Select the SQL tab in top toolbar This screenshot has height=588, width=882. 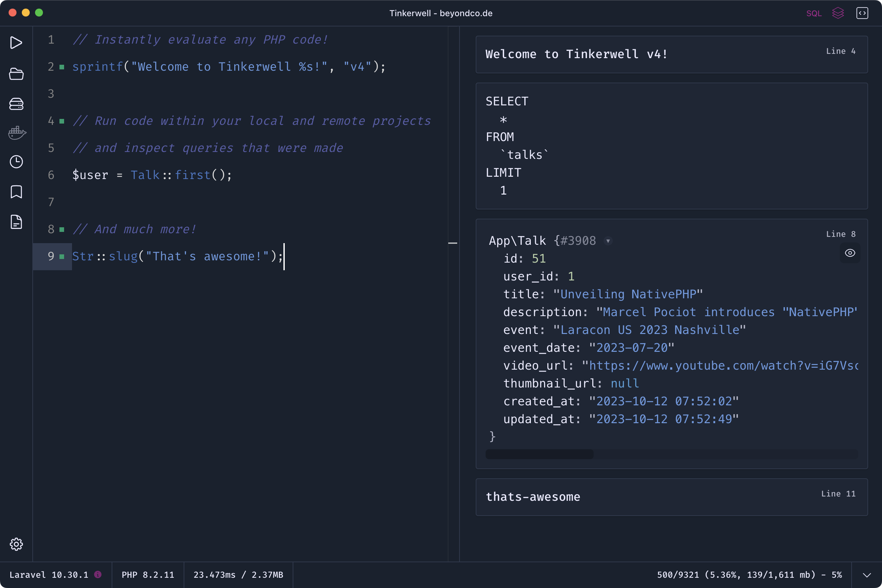tap(814, 13)
